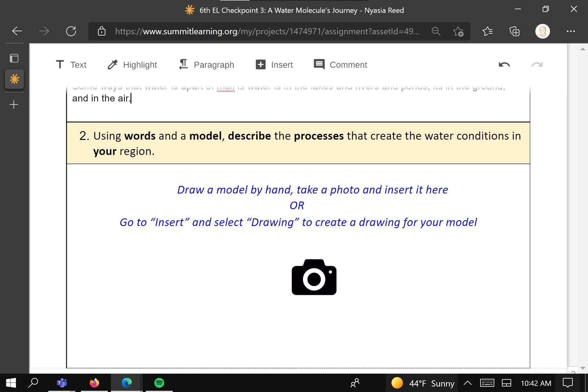Click the People icon in taskbar
588x392 pixels.
(355, 383)
